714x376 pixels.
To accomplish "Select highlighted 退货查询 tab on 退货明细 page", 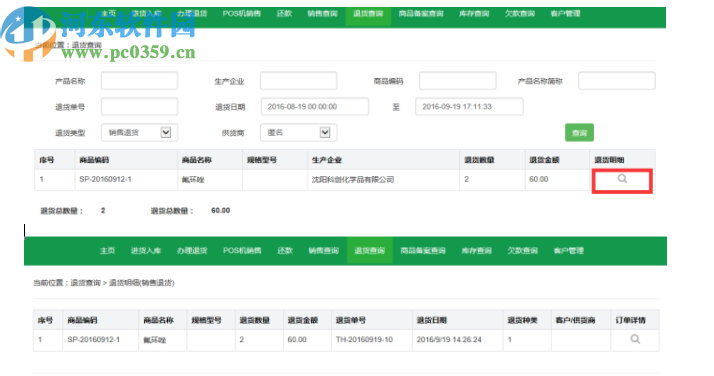I will point(369,250).
